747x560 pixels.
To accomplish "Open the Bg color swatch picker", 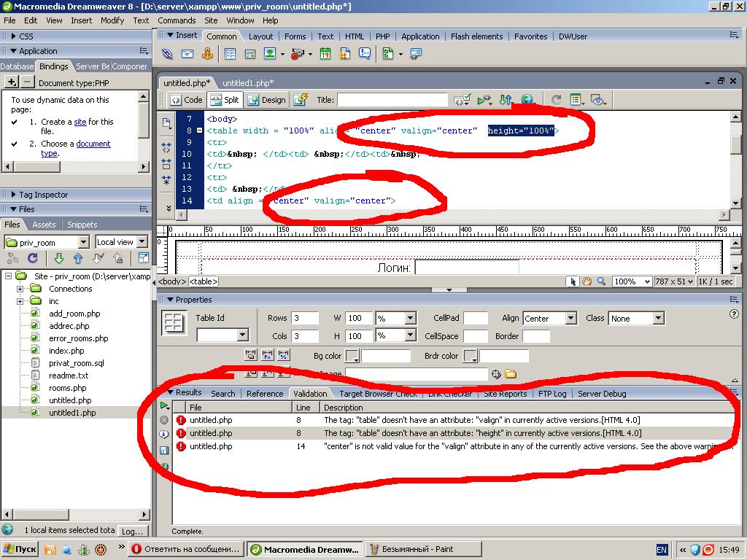I will 352,356.
